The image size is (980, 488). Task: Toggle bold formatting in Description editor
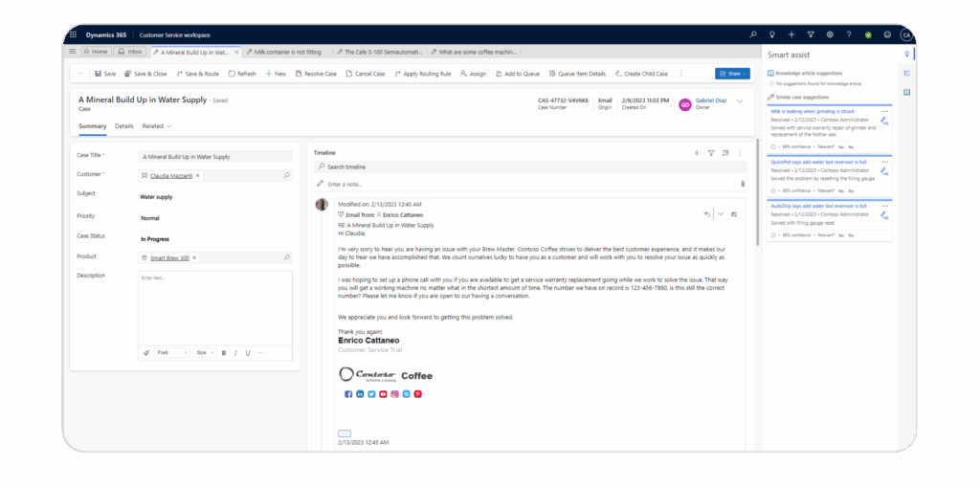click(224, 353)
